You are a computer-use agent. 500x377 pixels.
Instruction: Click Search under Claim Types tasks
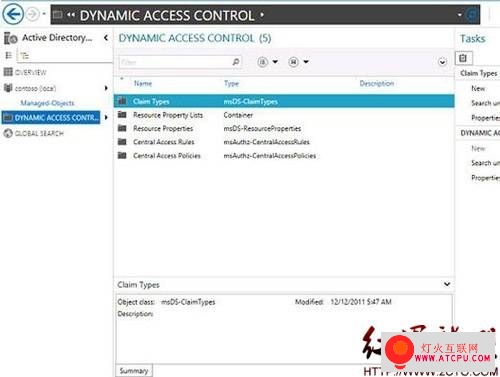pyautogui.click(x=485, y=103)
